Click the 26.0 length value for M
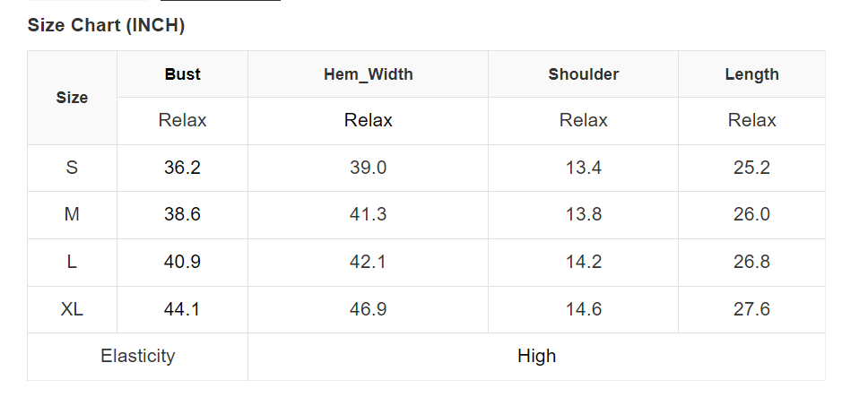Screen dimensions: 868x406 click(x=751, y=215)
